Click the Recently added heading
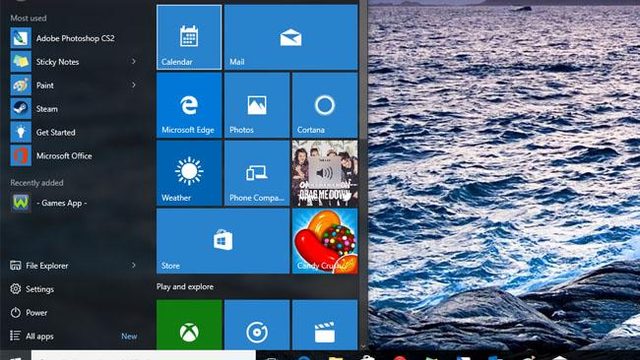 [x=37, y=183]
